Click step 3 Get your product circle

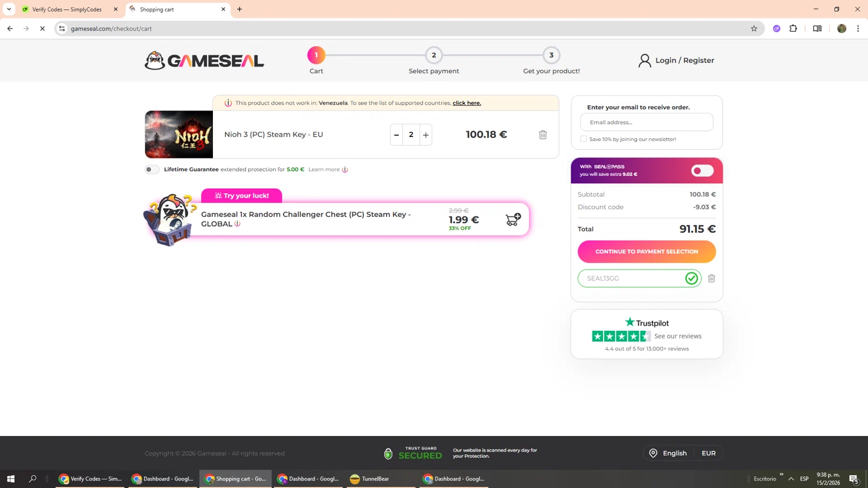551,55
